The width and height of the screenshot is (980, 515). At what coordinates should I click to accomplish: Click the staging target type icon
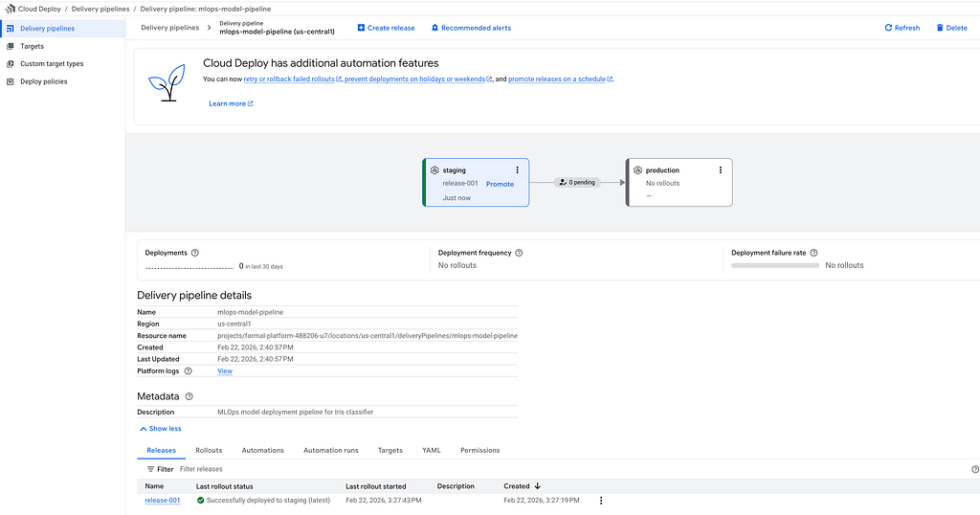coord(434,170)
